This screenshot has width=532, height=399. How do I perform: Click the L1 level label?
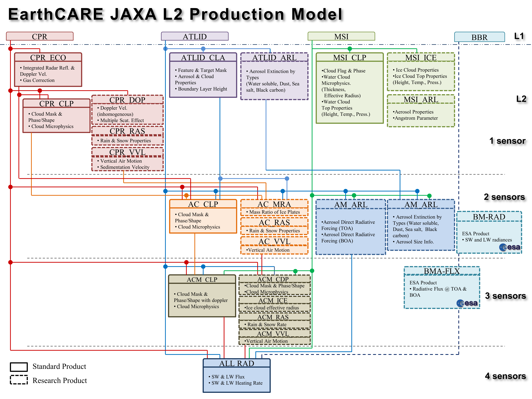coord(519,36)
